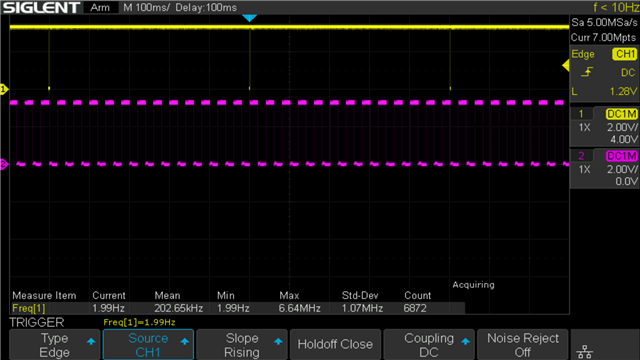Click the channel 2 number 2 label in side panel
Image resolution: width=640 pixels, height=360 pixels.
[581, 156]
